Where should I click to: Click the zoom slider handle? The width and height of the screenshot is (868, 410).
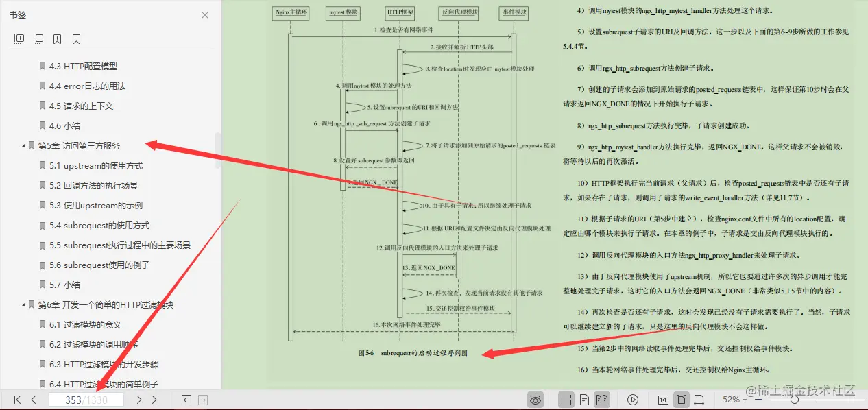[794, 400]
